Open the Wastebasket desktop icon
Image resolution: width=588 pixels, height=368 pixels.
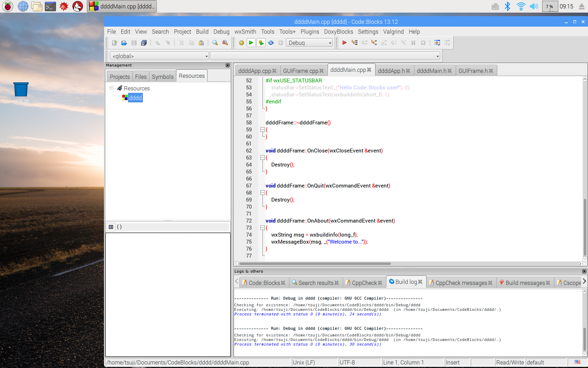pyautogui.click(x=21, y=89)
